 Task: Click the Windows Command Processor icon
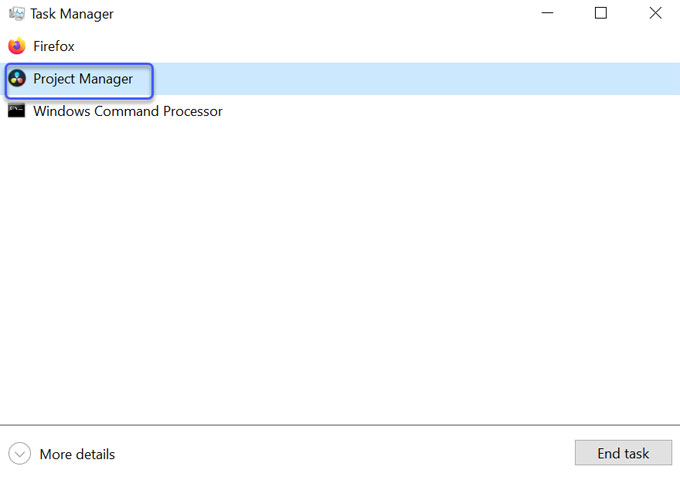[16, 111]
